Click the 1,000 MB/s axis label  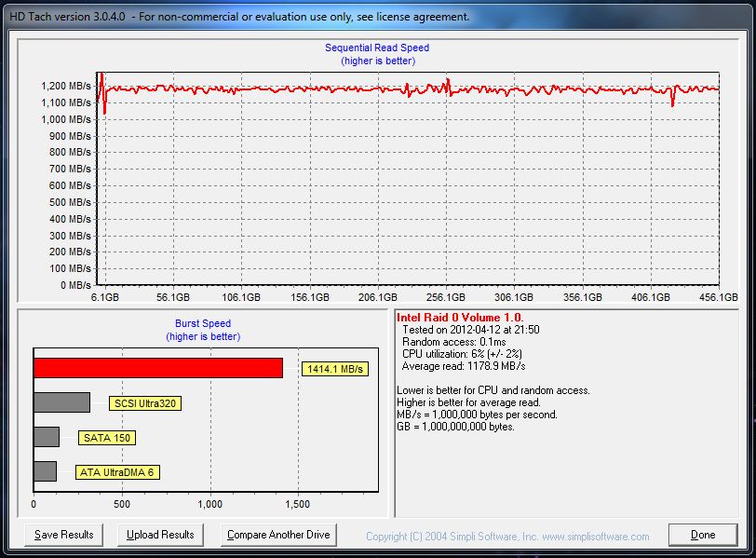click(x=66, y=119)
